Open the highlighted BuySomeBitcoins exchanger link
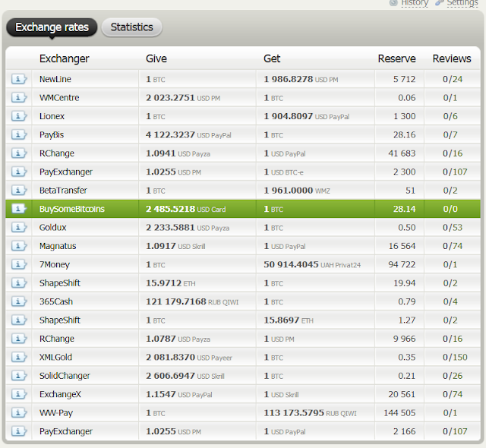This screenshot has height=448, width=486. [72, 209]
